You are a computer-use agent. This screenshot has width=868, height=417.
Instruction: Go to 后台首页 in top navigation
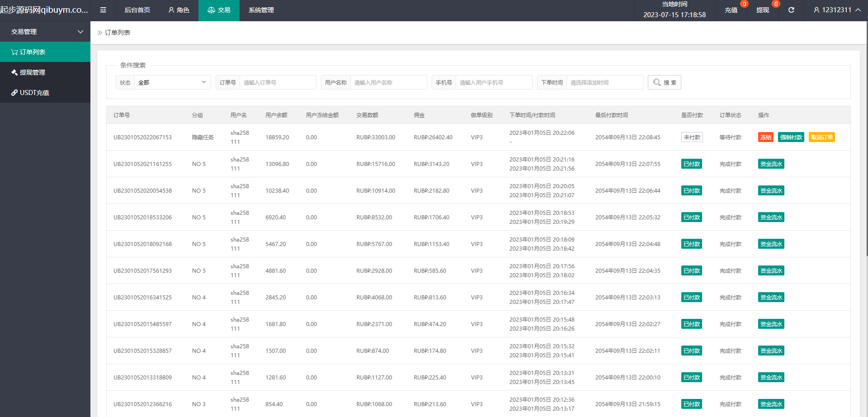(137, 10)
